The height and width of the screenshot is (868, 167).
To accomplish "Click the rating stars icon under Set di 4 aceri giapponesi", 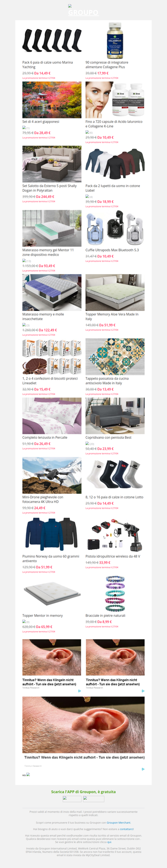I will coord(24,128).
